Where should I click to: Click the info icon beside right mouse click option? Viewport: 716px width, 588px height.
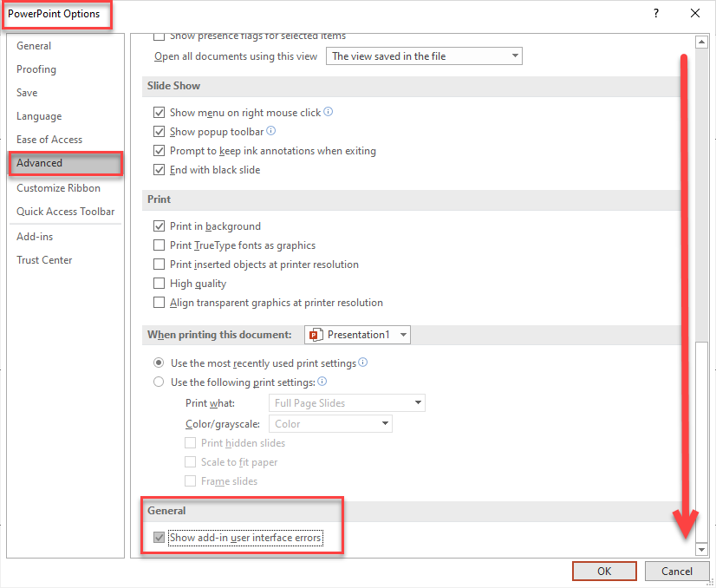coord(329,112)
